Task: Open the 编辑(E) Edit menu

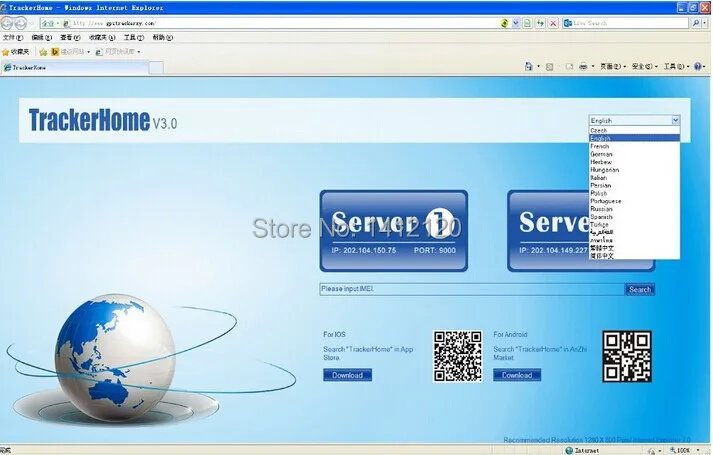Action: click(x=41, y=37)
